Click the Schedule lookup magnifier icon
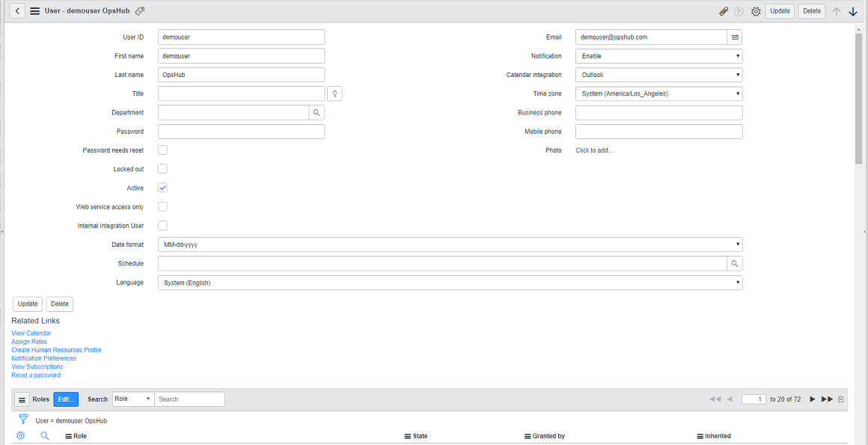Viewport: 868px width, 445px height. 735,264
